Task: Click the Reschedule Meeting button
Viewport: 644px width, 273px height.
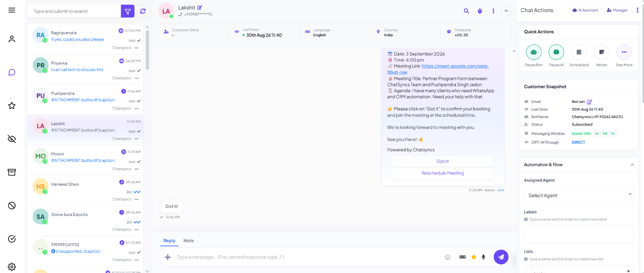Action: pos(443,173)
